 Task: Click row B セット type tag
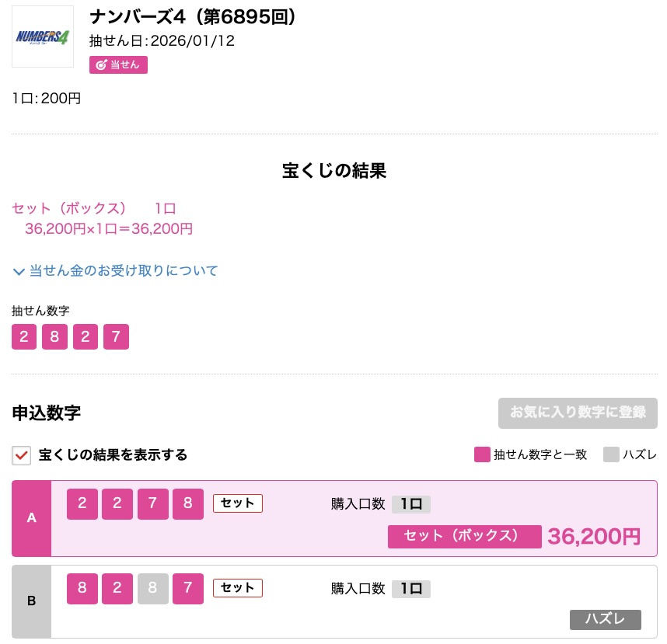(x=238, y=588)
